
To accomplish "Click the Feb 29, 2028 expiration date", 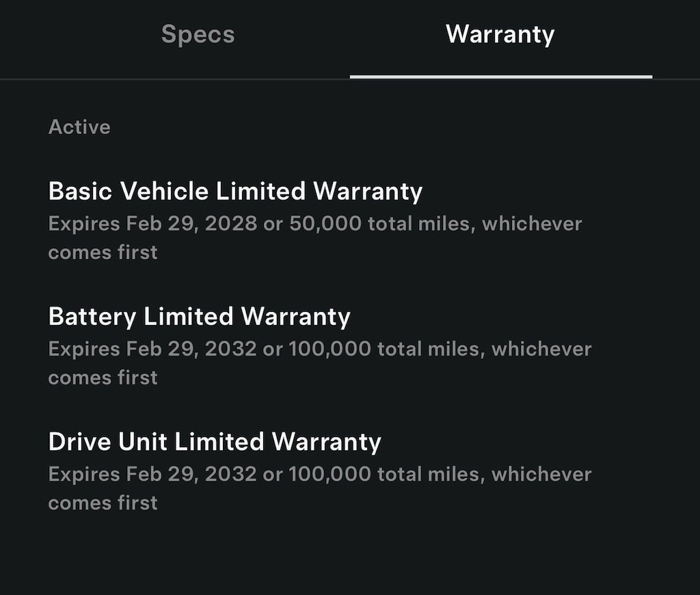I will (191, 224).
